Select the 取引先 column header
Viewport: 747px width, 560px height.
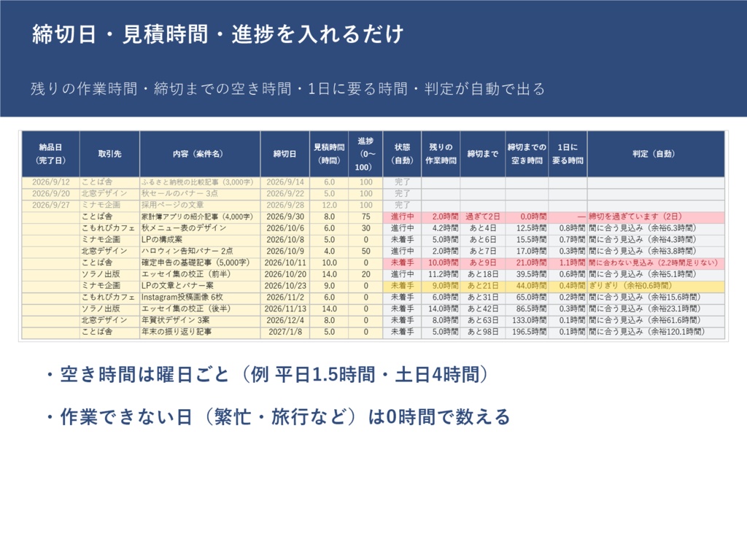point(109,154)
